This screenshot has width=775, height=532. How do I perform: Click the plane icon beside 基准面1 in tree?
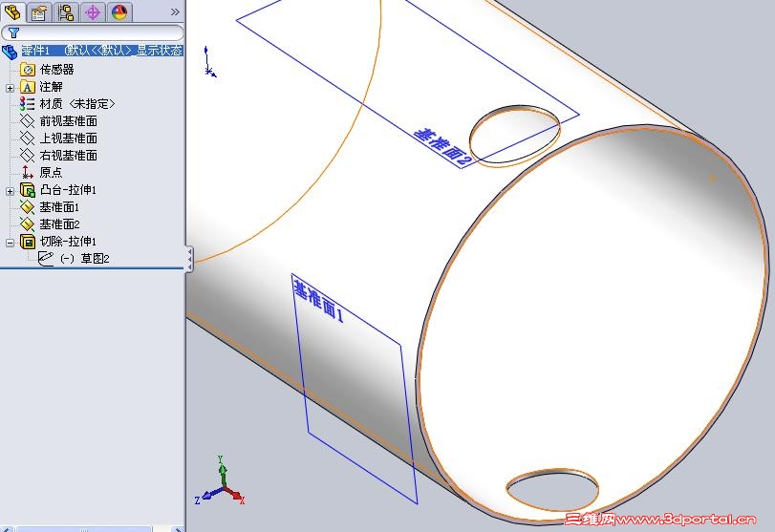[x=27, y=207]
